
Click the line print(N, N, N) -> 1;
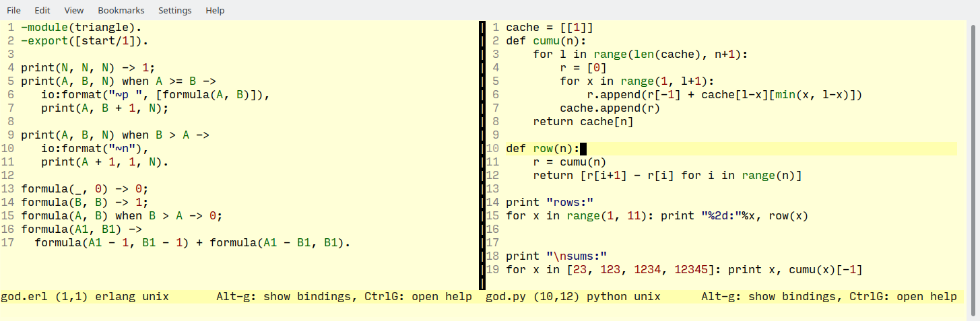(88, 68)
